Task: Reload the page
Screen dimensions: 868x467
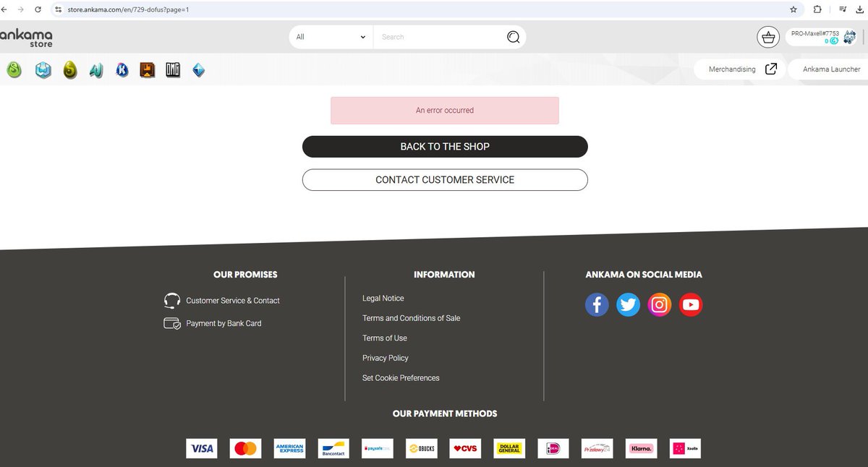Action: [38, 9]
